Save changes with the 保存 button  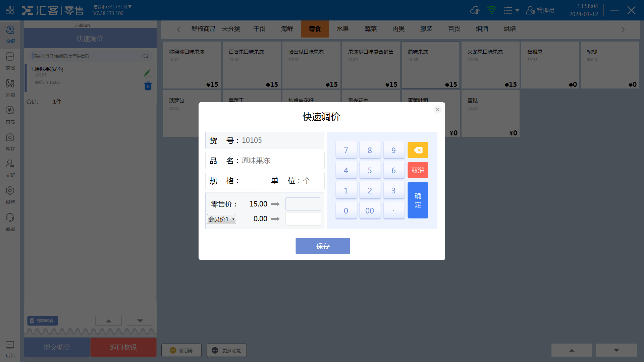322,246
